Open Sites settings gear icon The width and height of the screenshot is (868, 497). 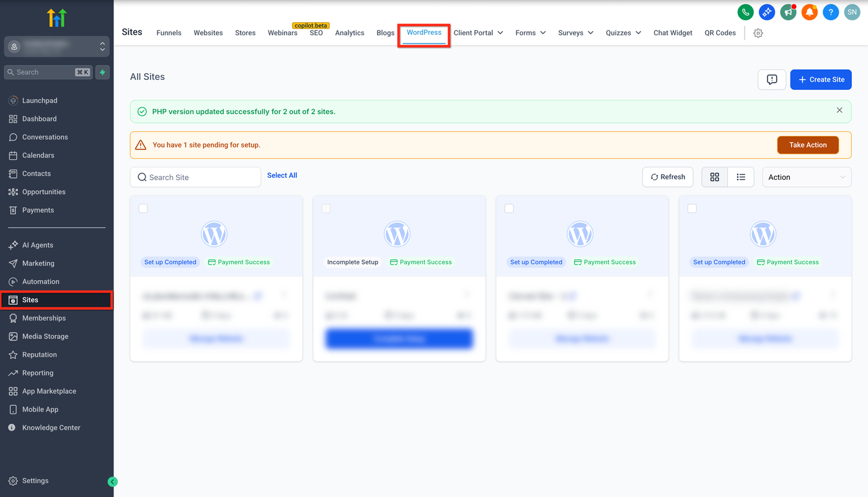coord(758,33)
